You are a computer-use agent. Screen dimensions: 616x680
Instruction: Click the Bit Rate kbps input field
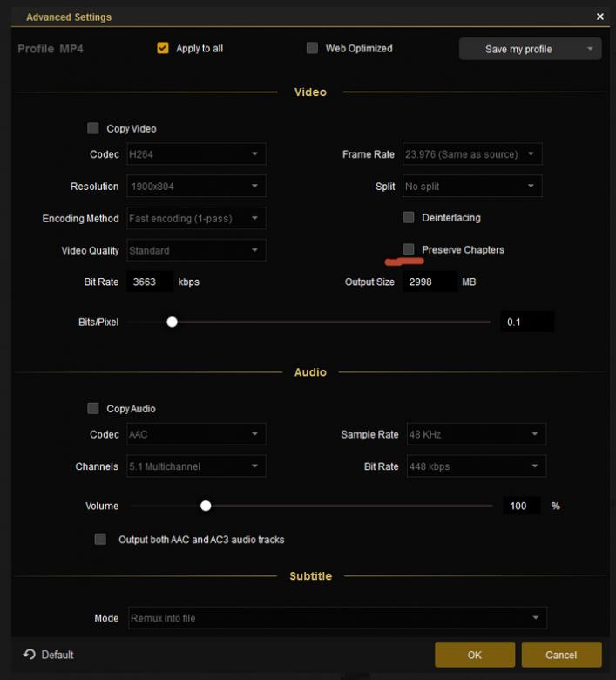click(150, 282)
